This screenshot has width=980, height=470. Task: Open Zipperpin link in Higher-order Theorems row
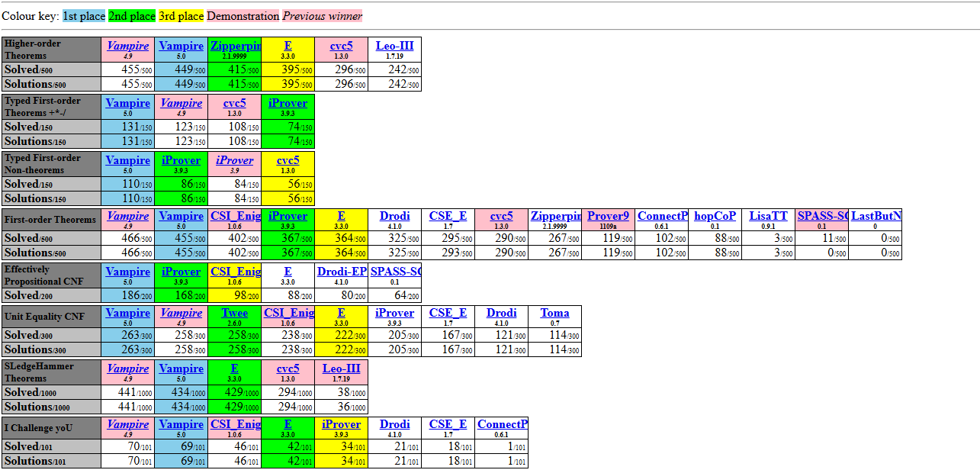pyautogui.click(x=235, y=46)
